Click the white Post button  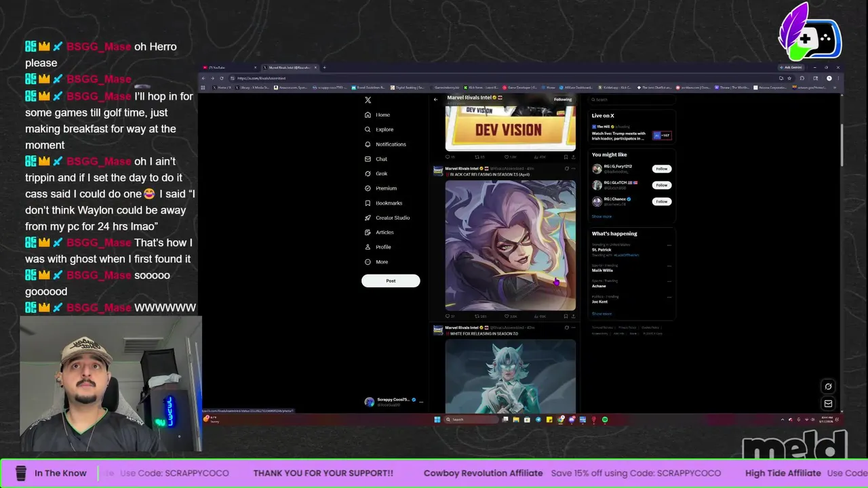(x=391, y=281)
